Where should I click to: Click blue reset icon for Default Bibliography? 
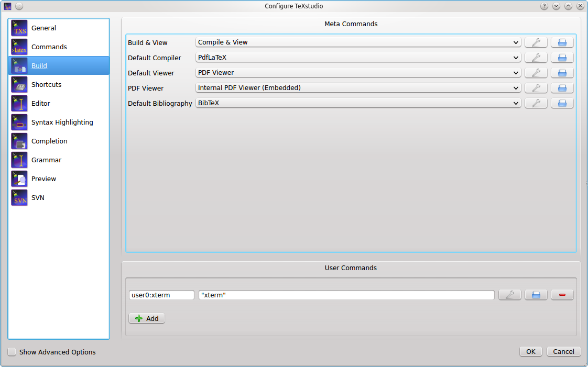[x=562, y=103]
